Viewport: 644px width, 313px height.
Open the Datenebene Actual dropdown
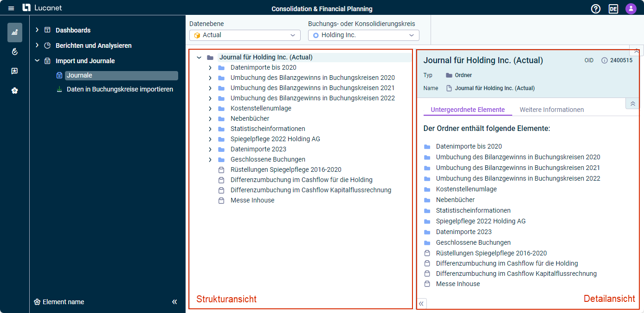245,35
